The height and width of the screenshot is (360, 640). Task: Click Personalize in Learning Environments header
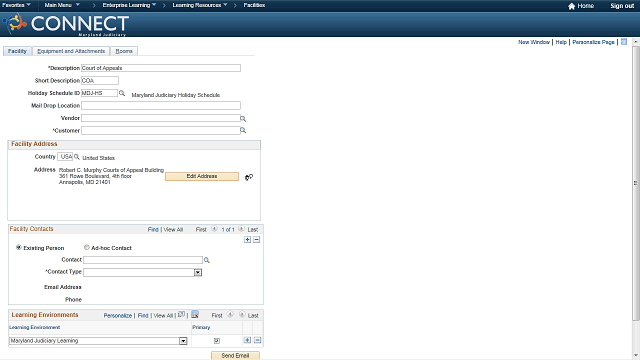pos(118,316)
